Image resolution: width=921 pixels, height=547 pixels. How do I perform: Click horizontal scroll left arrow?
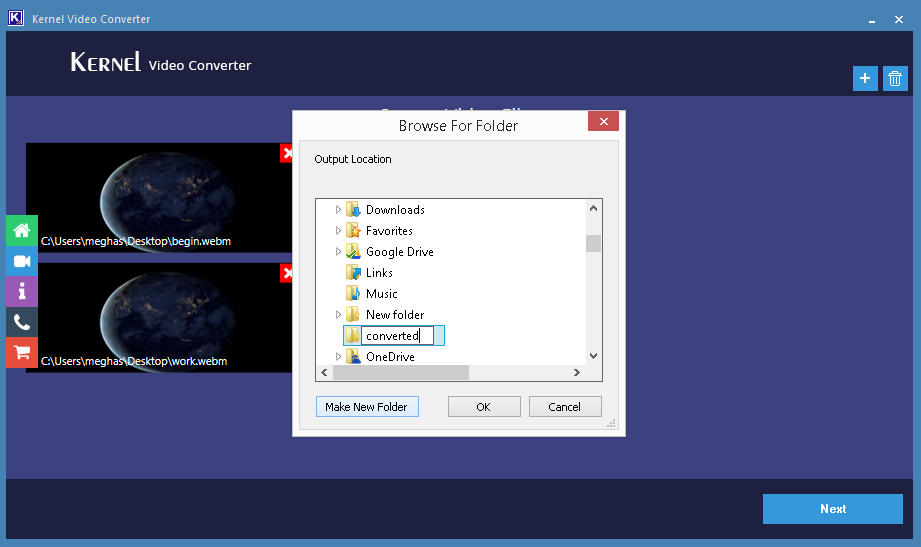(324, 373)
